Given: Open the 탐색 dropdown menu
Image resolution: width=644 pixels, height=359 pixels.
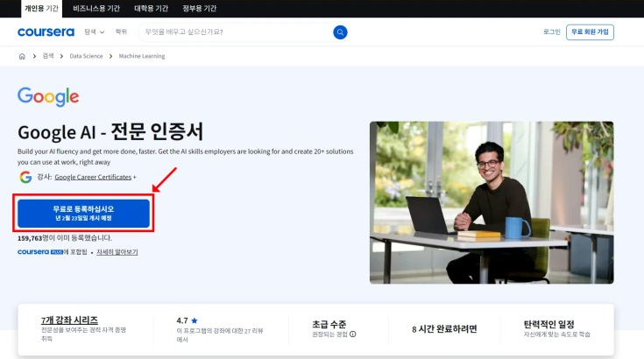Looking at the screenshot, I should coord(94,32).
